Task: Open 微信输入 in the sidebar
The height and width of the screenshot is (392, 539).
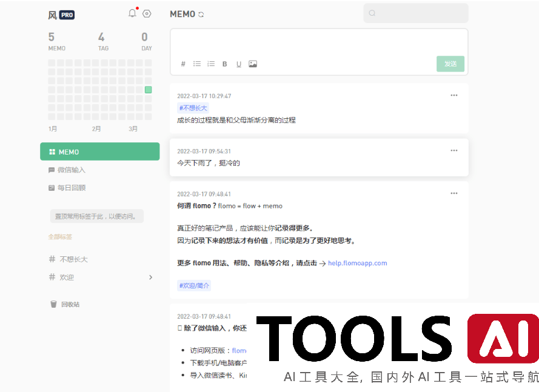Action: point(71,170)
